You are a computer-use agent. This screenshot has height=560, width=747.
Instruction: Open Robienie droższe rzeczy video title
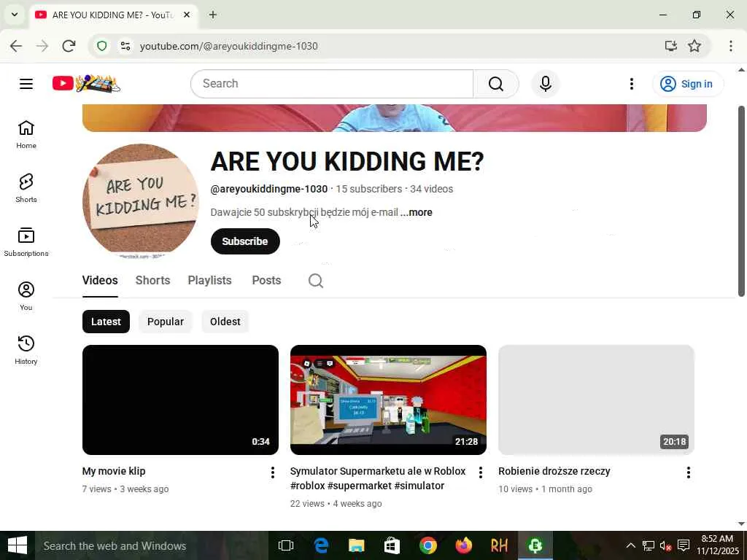pyautogui.click(x=554, y=471)
